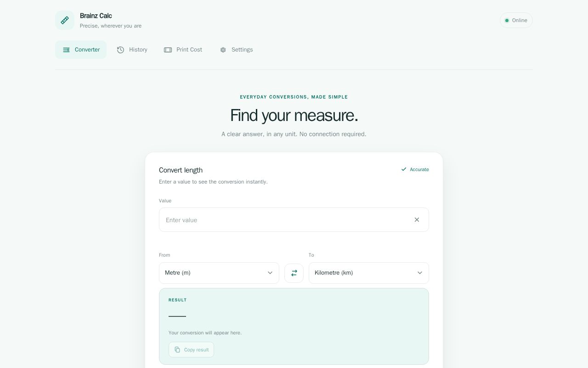Click the "Everyday conversions, made simple" caption
The width and height of the screenshot is (588, 368).
point(294,97)
